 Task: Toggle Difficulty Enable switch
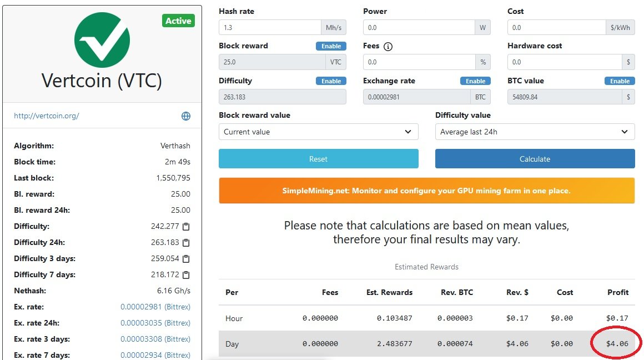tap(331, 81)
